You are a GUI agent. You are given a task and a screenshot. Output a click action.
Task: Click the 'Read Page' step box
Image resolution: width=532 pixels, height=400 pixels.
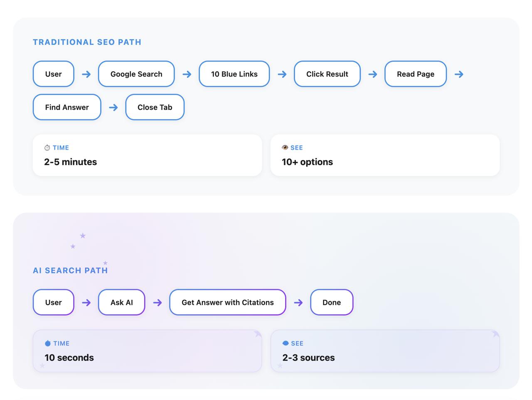point(416,74)
